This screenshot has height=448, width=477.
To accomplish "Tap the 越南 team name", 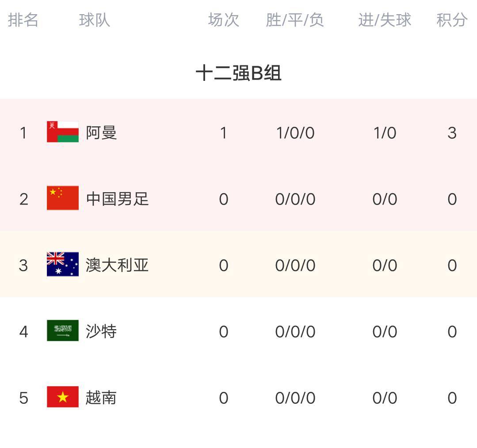I will 101,398.
